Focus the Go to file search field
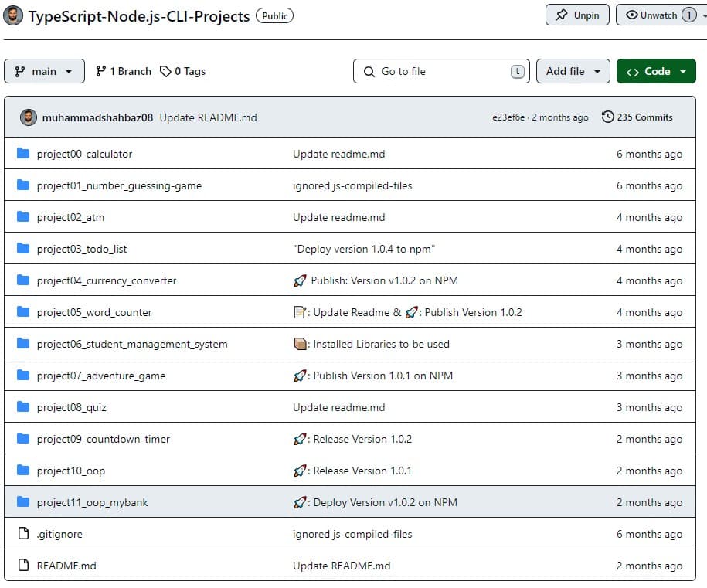This screenshot has width=707, height=588. point(441,71)
